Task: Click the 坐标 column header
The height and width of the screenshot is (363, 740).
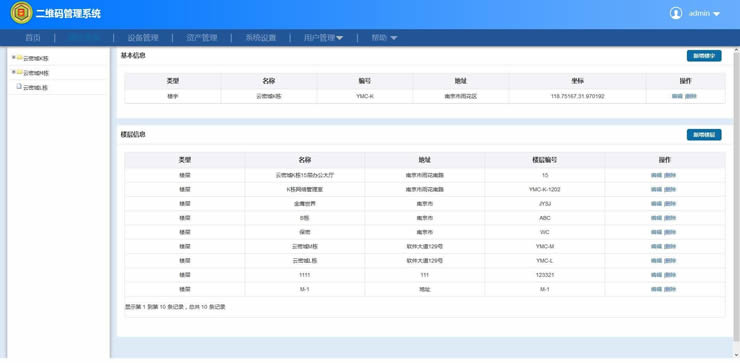Action: pos(577,81)
